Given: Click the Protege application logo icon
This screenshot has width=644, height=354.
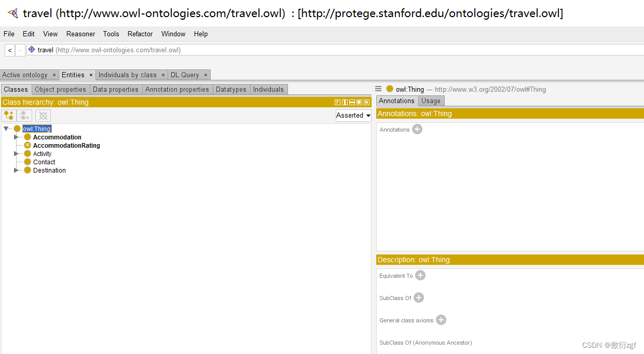Looking at the screenshot, I should point(12,13).
